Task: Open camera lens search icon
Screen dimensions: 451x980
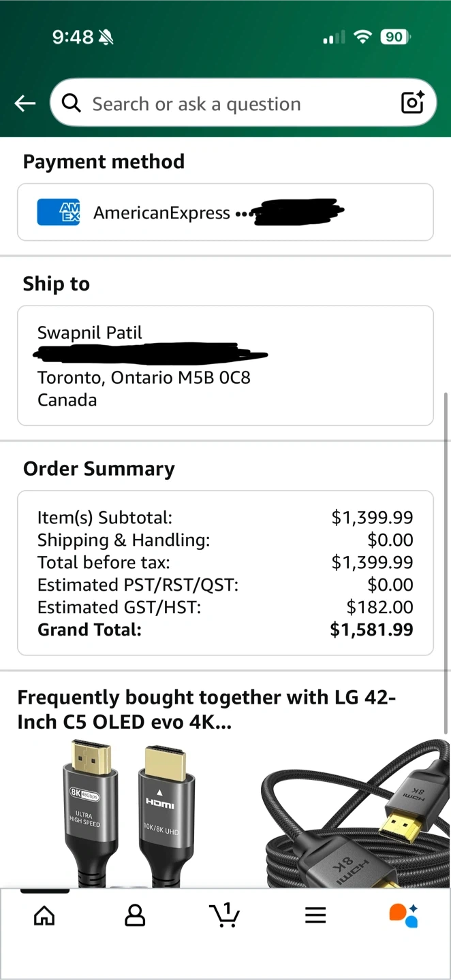Action: click(412, 103)
